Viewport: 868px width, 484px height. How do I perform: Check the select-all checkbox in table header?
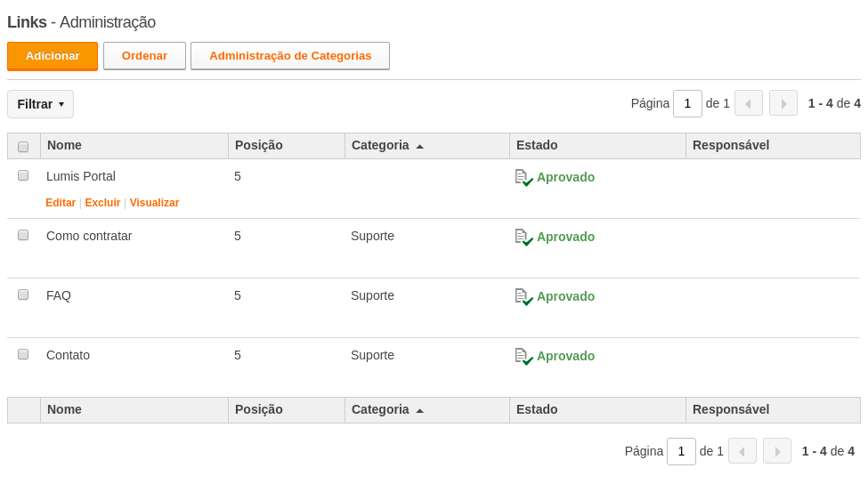23,147
